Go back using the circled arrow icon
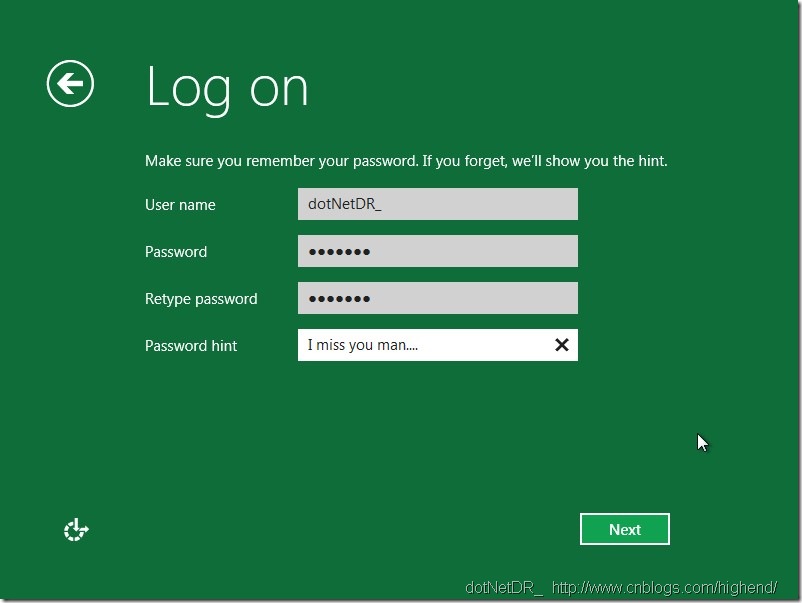The image size is (802, 603). [x=70, y=83]
